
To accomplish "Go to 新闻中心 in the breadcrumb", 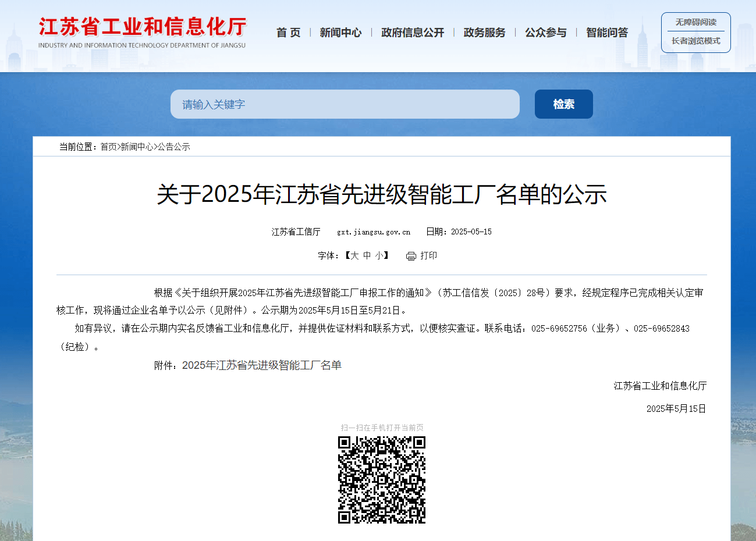I will (x=137, y=147).
